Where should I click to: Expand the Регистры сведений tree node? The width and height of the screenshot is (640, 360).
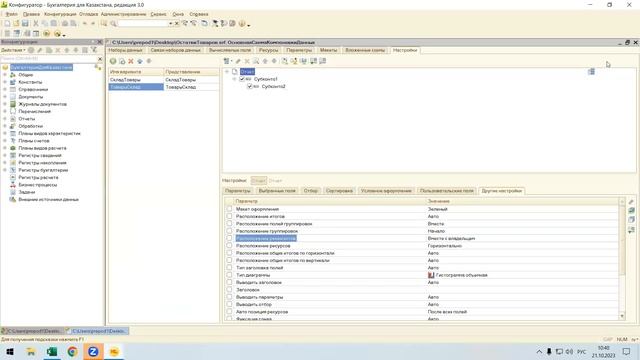coord(5,156)
